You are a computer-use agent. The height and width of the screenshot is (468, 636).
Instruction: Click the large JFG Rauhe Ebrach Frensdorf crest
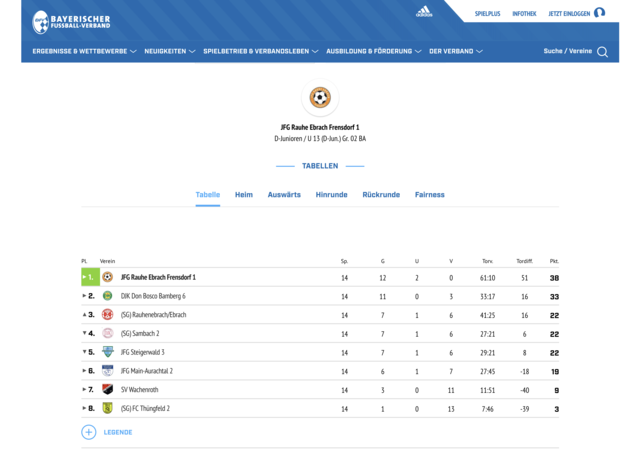pyautogui.click(x=320, y=98)
